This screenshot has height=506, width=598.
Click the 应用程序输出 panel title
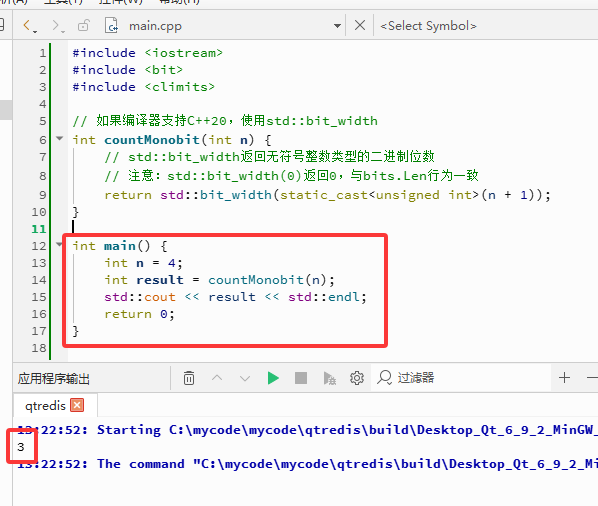tap(53, 379)
